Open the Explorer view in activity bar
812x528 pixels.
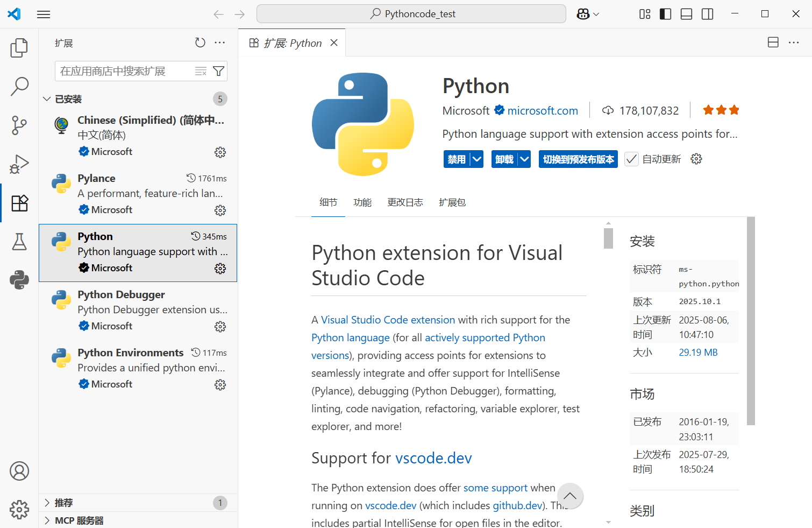[19, 48]
